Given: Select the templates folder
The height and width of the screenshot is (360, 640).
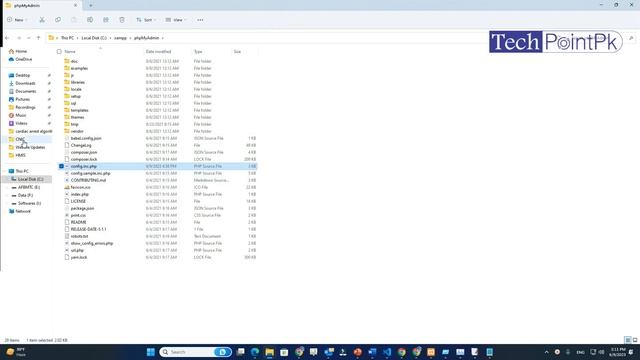Looking at the screenshot, I should 79,110.
